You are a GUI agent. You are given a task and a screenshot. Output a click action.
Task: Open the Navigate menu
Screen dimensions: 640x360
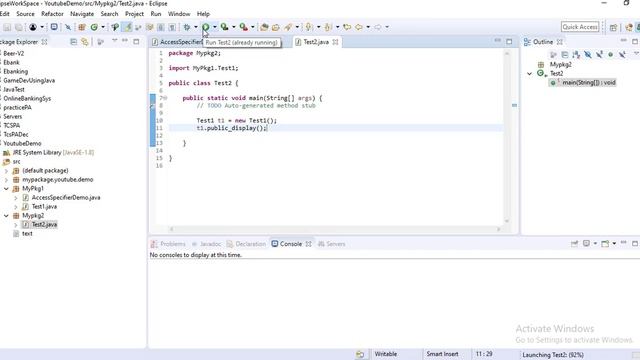pyautogui.click(x=82, y=14)
